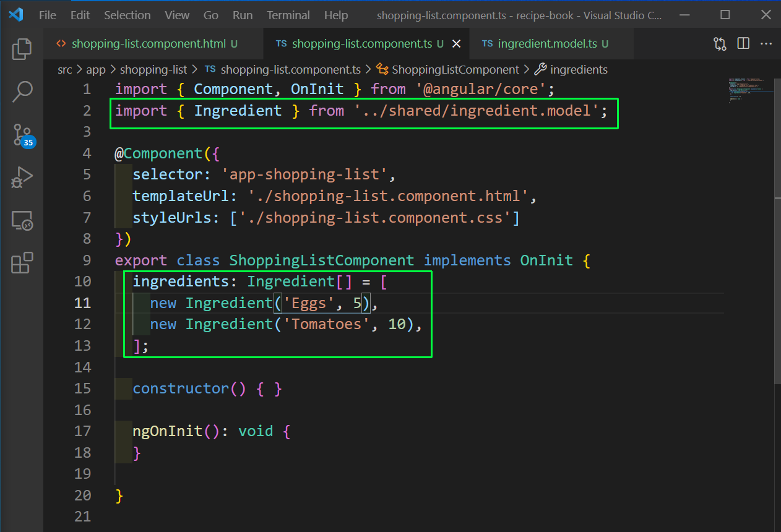Click line number 1 in gutter
This screenshot has height=532, width=781.
click(x=86, y=89)
